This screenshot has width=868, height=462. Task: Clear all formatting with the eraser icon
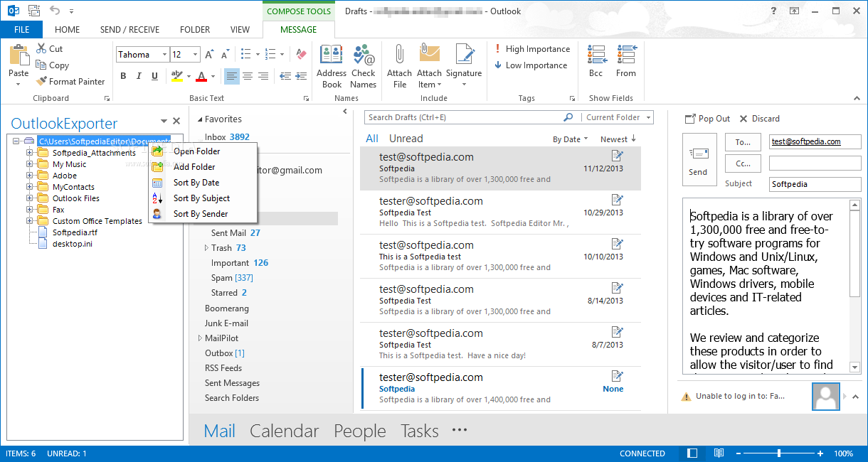coord(302,55)
